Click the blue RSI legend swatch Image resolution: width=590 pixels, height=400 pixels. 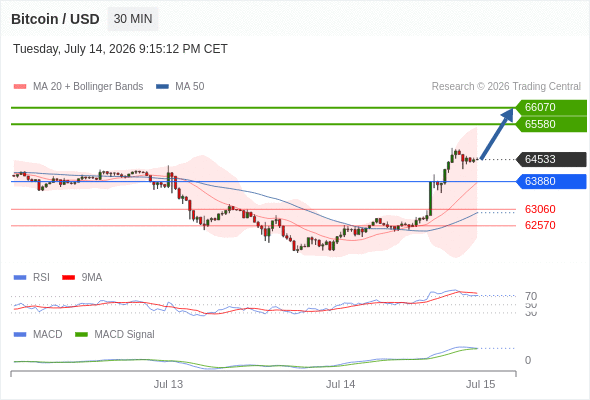[x=20, y=278]
